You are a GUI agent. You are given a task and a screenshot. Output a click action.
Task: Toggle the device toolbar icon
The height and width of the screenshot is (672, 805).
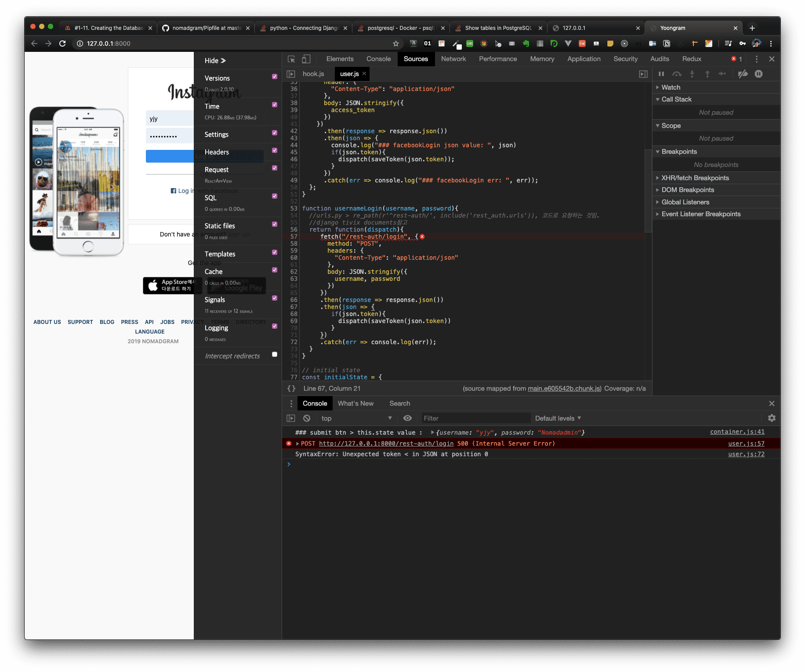tap(306, 59)
